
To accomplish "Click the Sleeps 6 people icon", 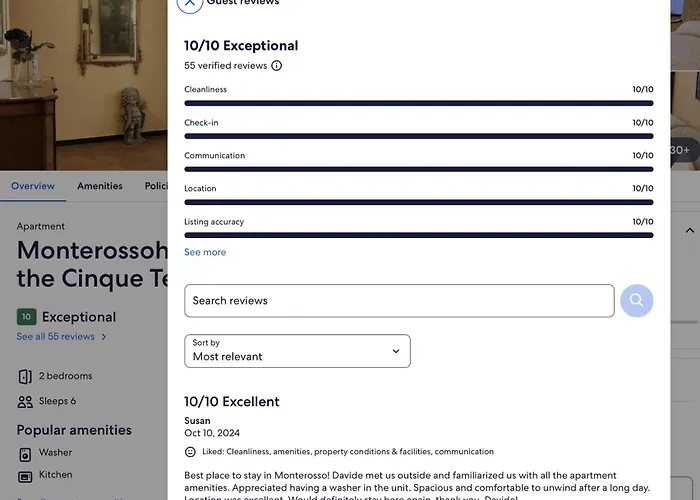I will tap(25, 402).
